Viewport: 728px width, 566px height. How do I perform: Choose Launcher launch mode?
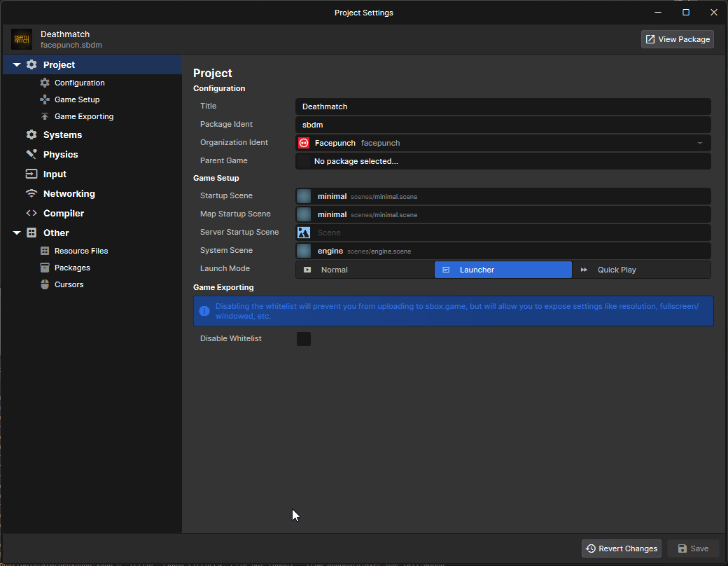coord(503,270)
